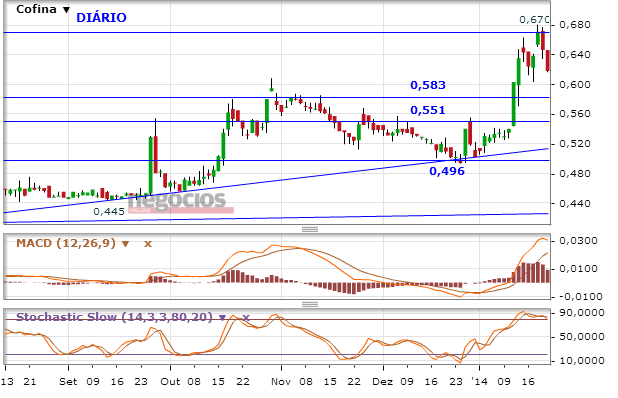Click the 0,520 price axis value
The width and height of the screenshot is (618, 398).
(x=575, y=144)
